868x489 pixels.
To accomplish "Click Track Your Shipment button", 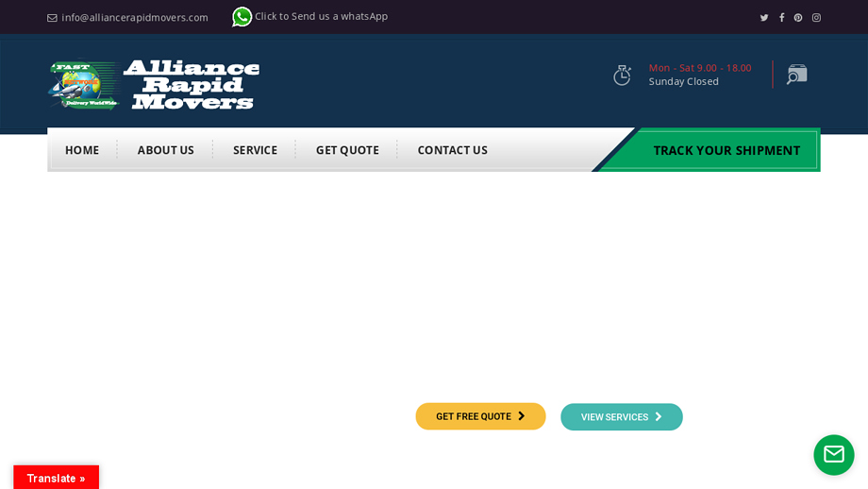I will (x=726, y=150).
